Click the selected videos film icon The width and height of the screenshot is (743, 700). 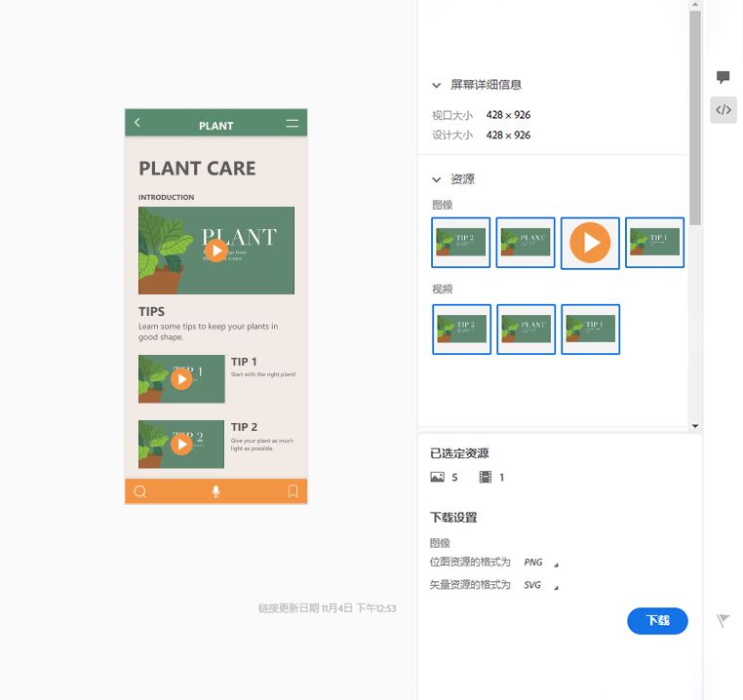(486, 477)
